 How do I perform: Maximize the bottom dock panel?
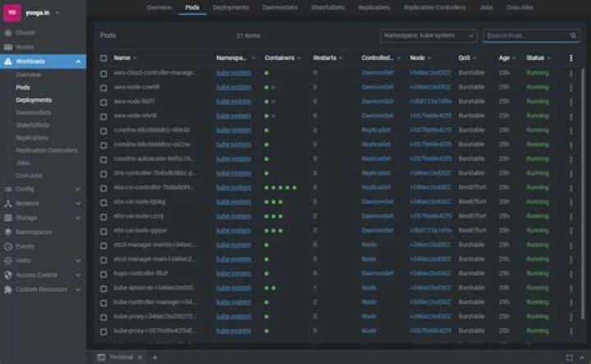pos(569,357)
